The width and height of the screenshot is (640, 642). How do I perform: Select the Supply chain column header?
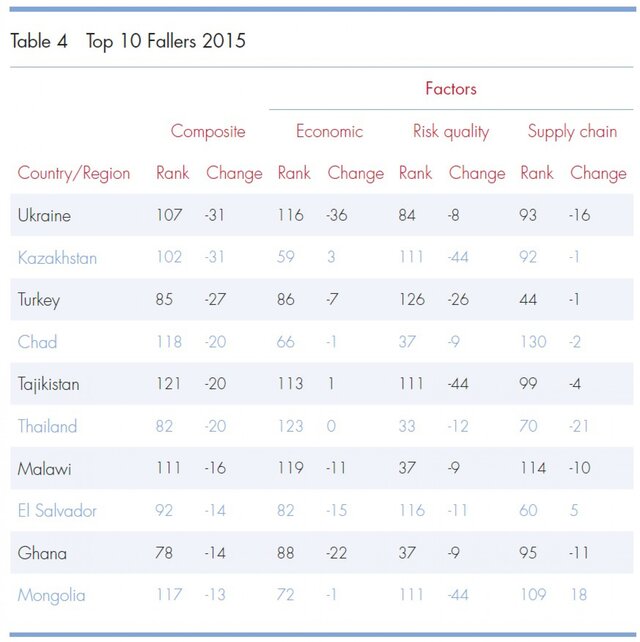pyautogui.click(x=572, y=132)
